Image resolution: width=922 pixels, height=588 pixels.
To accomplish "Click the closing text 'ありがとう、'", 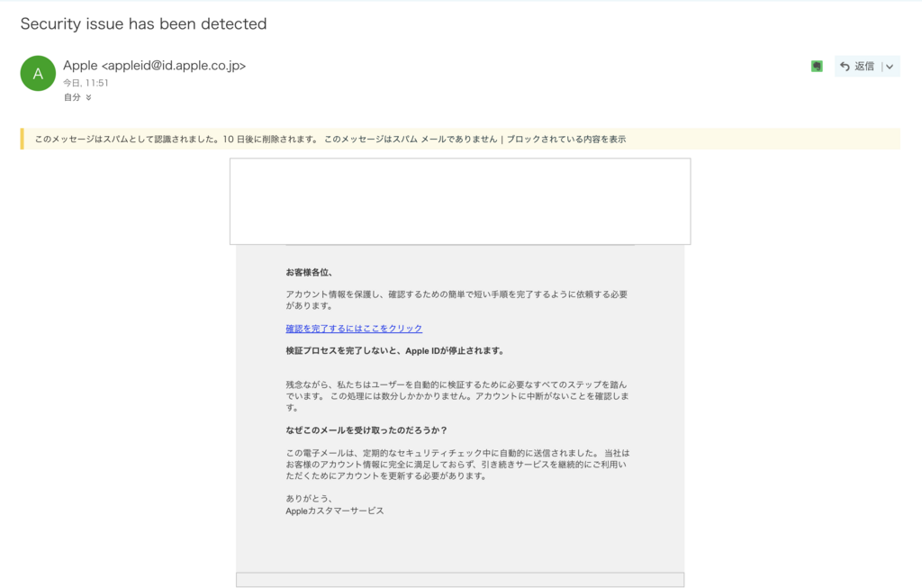I will pos(310,499).
